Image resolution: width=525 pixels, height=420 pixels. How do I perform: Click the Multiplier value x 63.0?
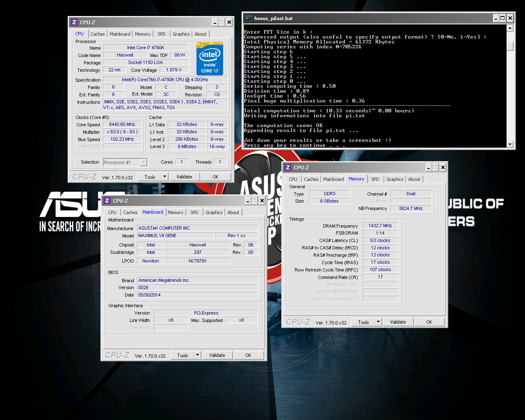pyautogui.click(x=122, y=132)
